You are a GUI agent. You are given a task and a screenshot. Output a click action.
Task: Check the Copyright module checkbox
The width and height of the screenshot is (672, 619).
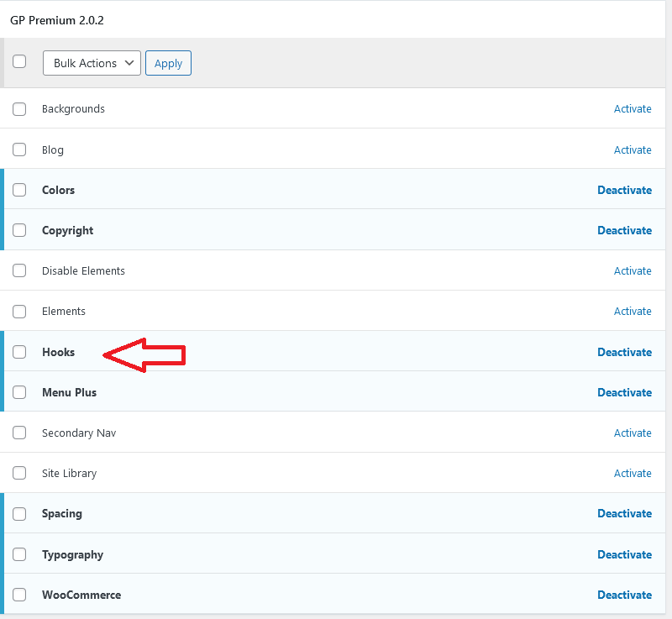19,230
